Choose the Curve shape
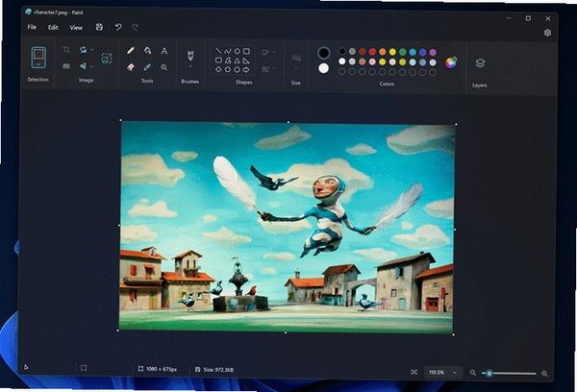 click(x=228, y=51)
